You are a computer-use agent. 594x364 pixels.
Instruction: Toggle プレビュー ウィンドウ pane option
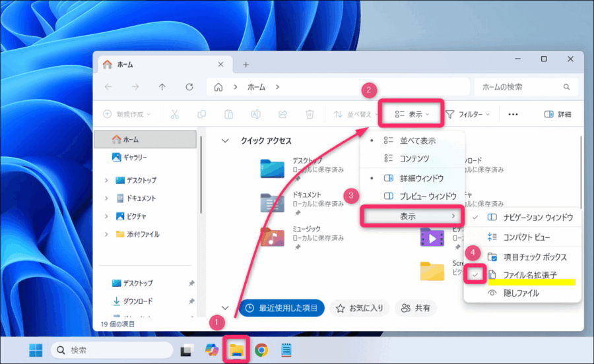click(x=412, y=196)
